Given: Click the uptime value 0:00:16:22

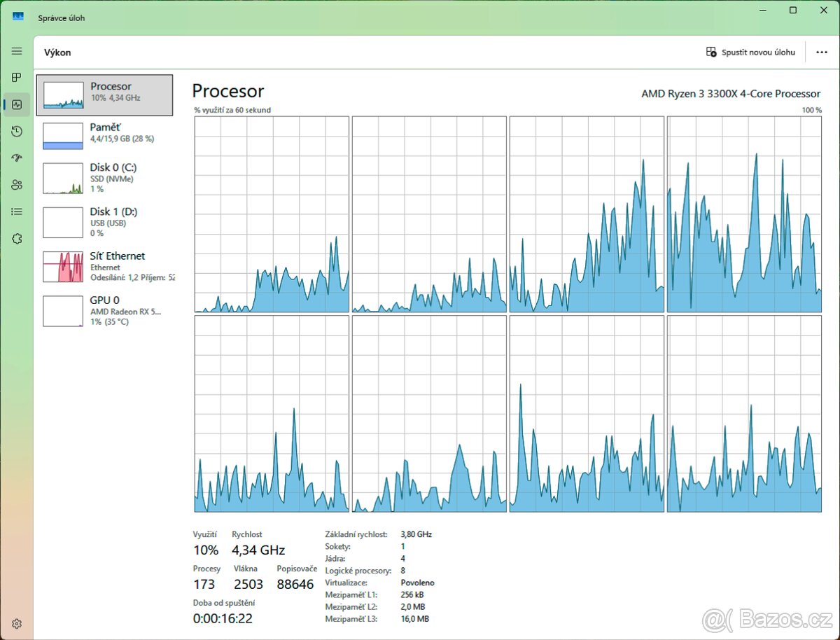Looking at the screenshot, I should pos(223,618).
